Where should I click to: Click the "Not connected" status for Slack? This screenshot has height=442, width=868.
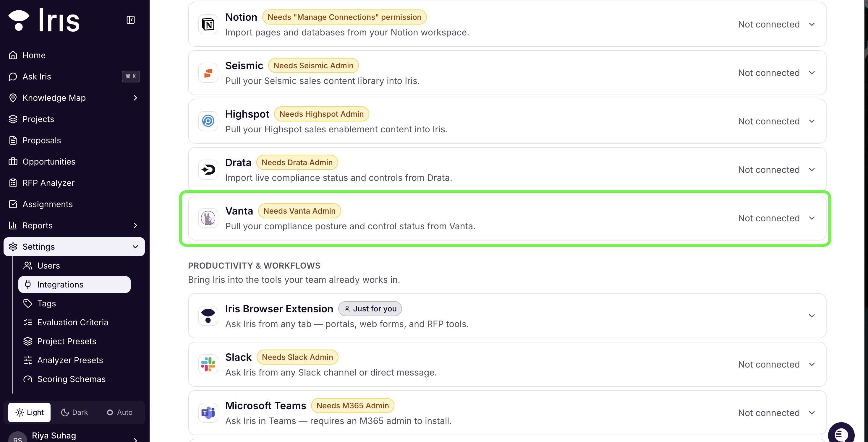pyautogui.click(x=769, y=364)
